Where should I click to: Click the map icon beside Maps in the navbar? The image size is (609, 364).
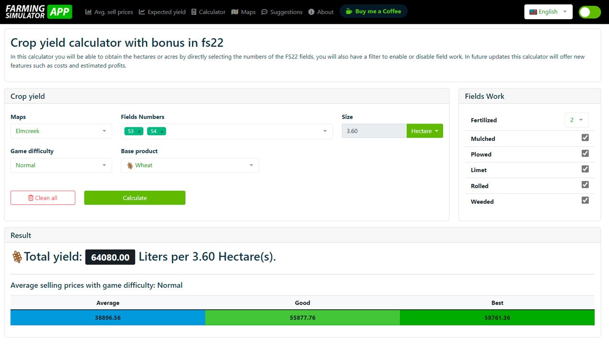[x=234, y=12]
